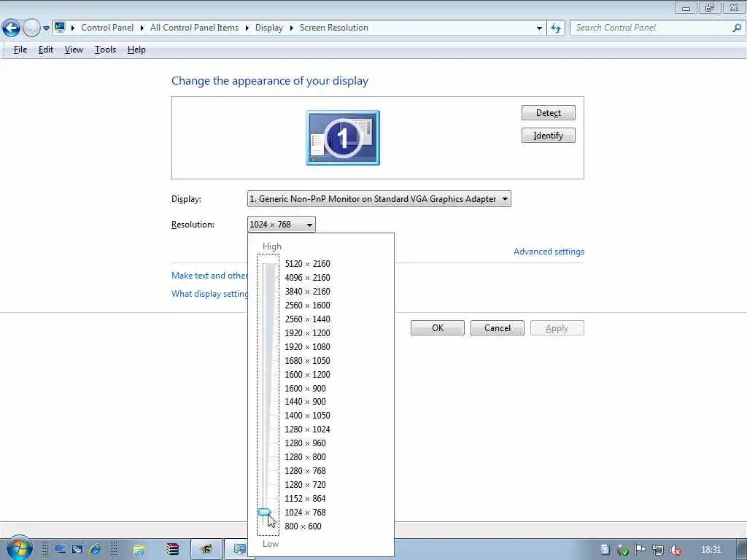Expand the arrow before Control Panel breadcrumb

click(73, 28)
